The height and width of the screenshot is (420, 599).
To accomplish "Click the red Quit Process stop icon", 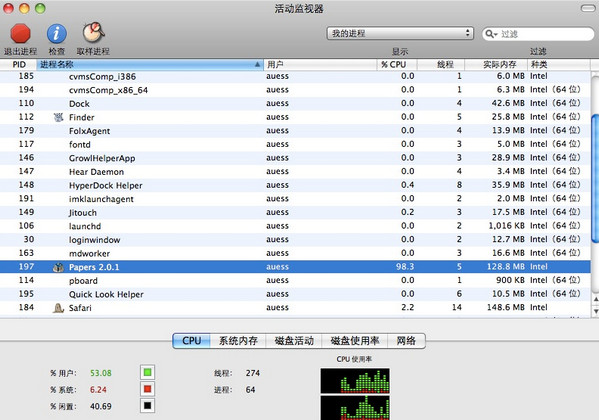I will [x=20, y=33].
